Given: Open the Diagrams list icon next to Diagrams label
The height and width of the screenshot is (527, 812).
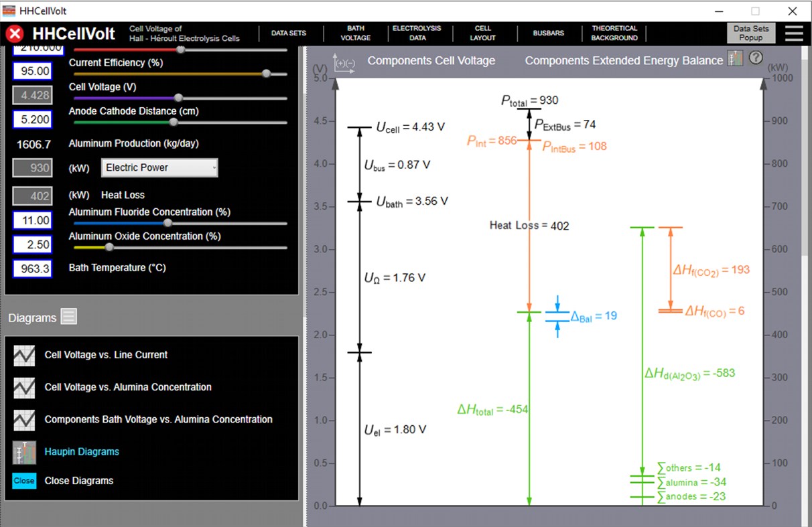Looking at the screenshot, I should (x=68, y=317).
